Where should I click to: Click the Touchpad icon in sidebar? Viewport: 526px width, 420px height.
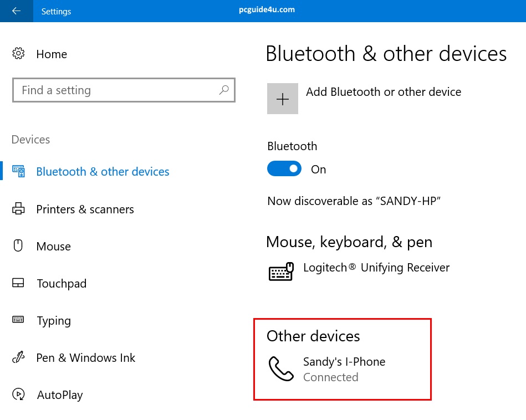pos(18,283)
